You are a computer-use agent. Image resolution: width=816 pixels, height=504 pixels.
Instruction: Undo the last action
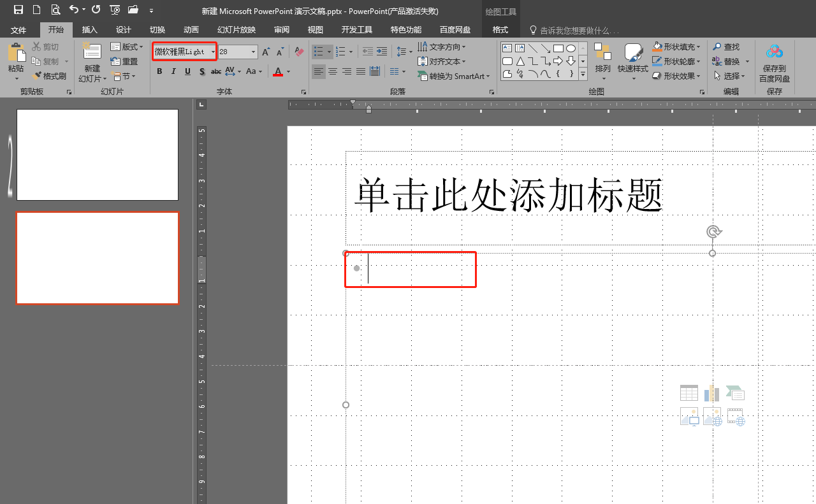click(x=74, y=10)
